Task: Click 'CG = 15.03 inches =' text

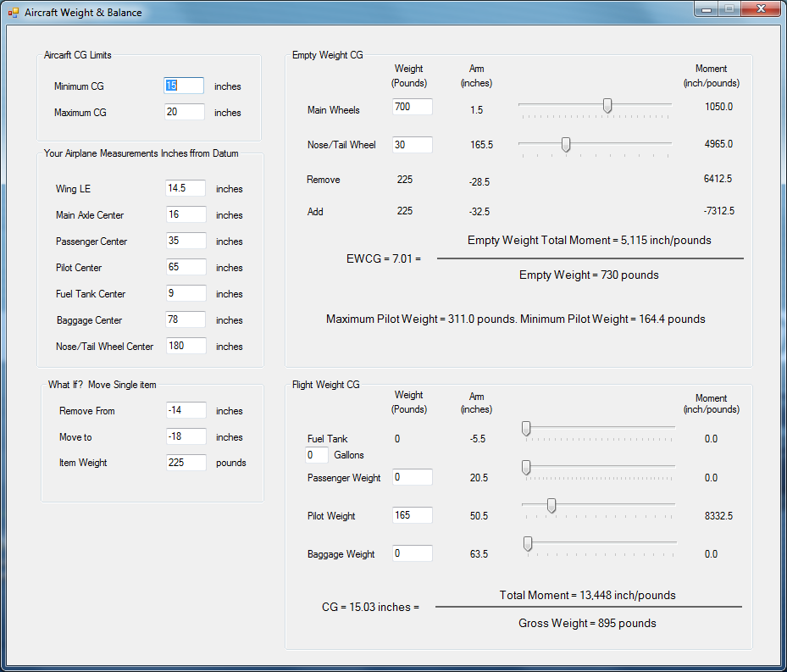Action: click(370, 608)
